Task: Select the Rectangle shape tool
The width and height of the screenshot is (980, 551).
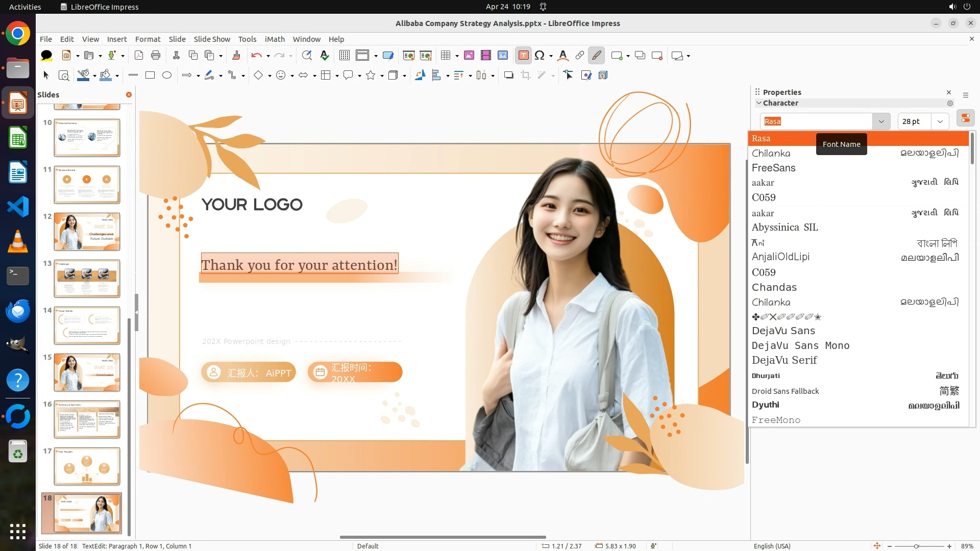Action: pos(150,76)
